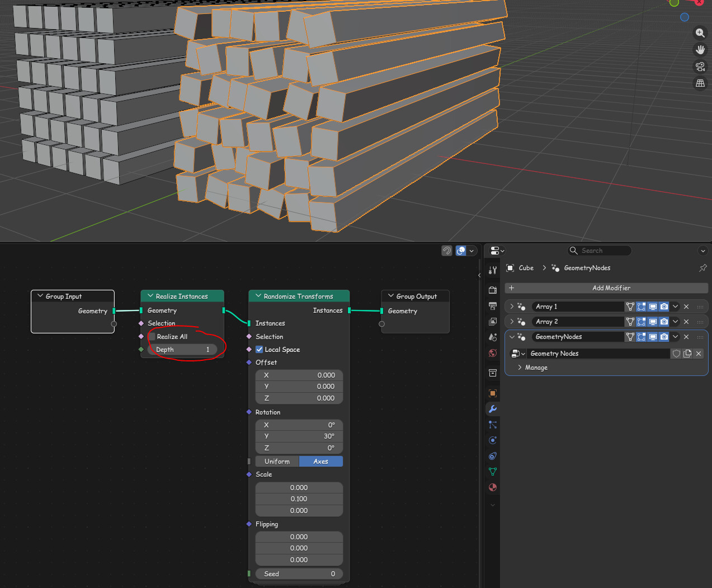Toggle the Realize All checkbox
Screen dimensions: 712x588
click(152, 337)
